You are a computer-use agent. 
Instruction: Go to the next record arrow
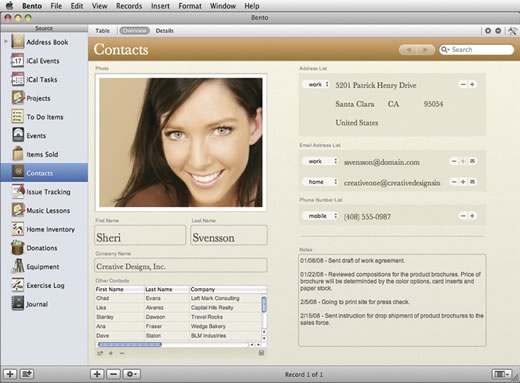point(426,50)
